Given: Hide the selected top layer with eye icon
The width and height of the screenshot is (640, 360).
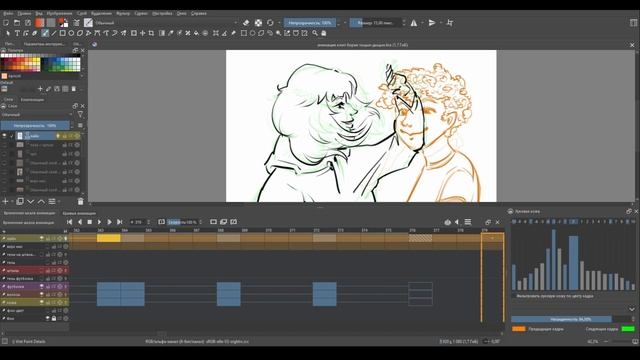Looking at the screenshot, I should point(4,136).
